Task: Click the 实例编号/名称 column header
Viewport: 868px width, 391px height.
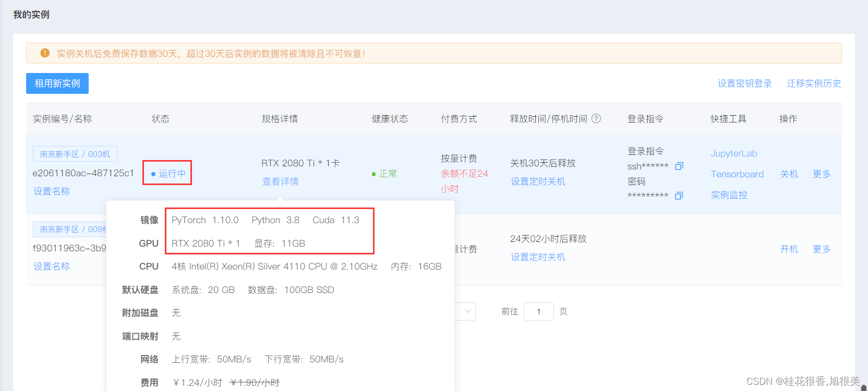Action: [x=62, y=119]
